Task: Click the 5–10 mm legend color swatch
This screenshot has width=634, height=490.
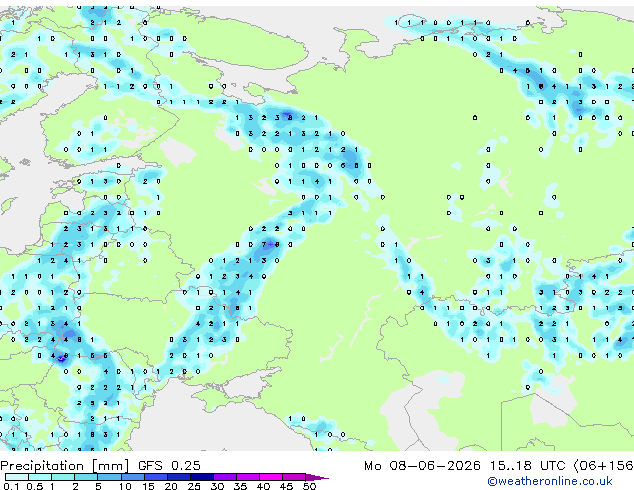Action: 110,477
